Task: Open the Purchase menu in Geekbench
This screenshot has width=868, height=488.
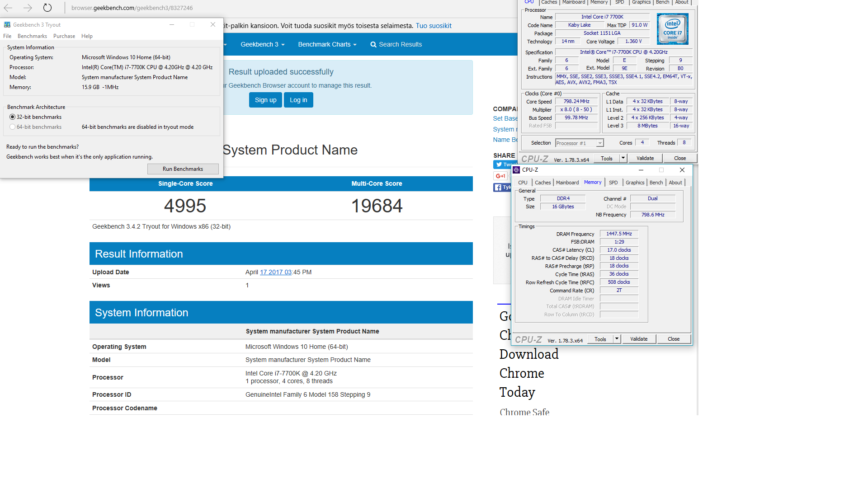Action: point(64,36)
